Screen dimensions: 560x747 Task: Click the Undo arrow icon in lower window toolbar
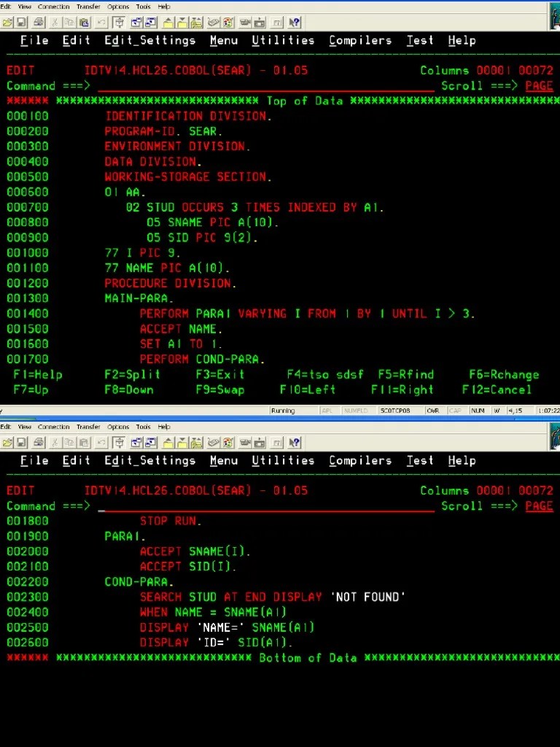coord(101,443)
